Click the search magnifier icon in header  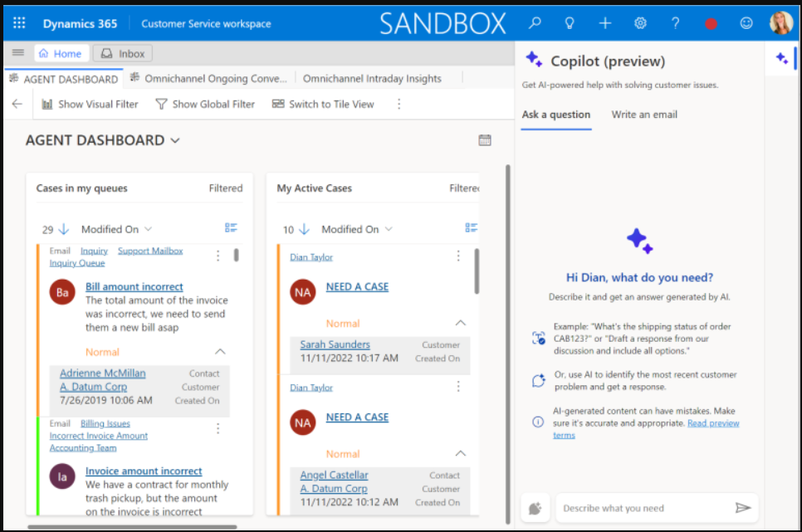point(535,23)
